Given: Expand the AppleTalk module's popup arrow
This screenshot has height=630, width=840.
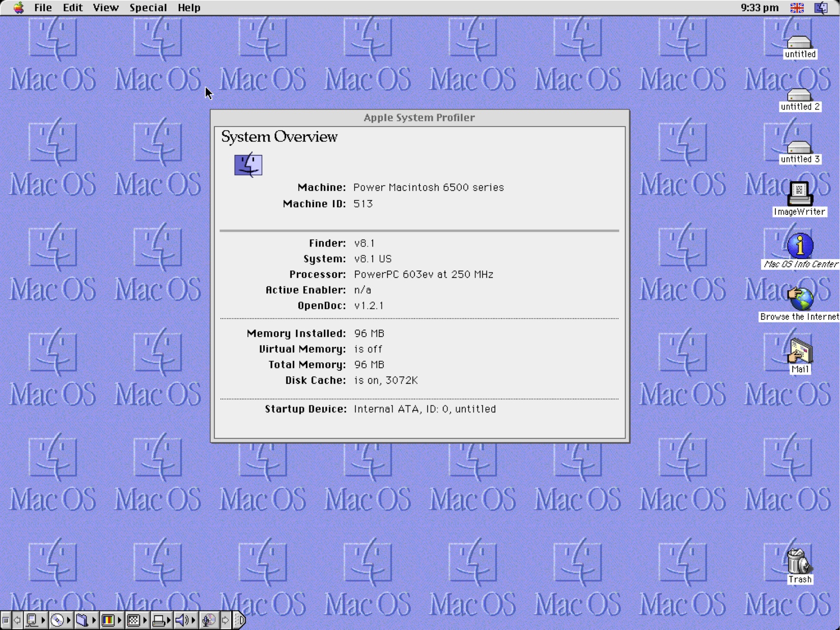Looking at the screenshot, I should tap(43, 620).
